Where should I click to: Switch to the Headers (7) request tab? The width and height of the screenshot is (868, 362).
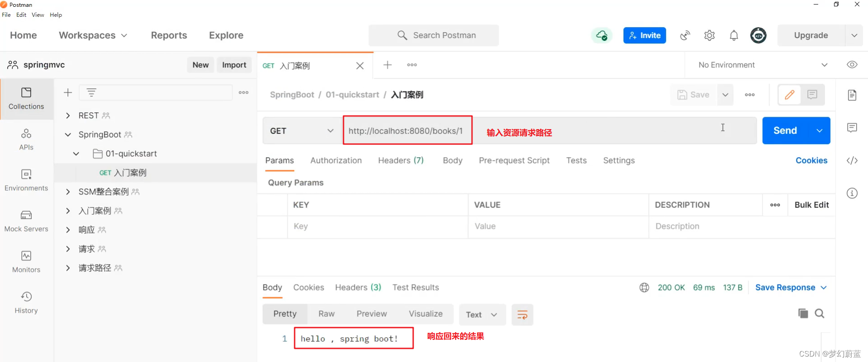[401, 160]
